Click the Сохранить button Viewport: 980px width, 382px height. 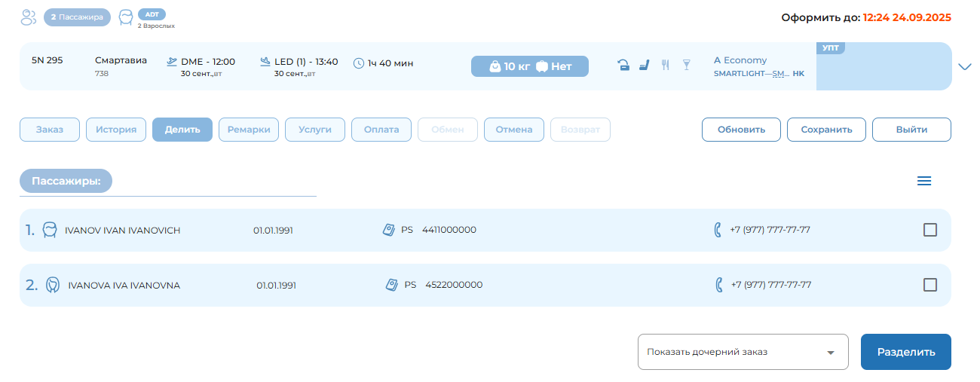pyautogui.click(x=826, y=130)
